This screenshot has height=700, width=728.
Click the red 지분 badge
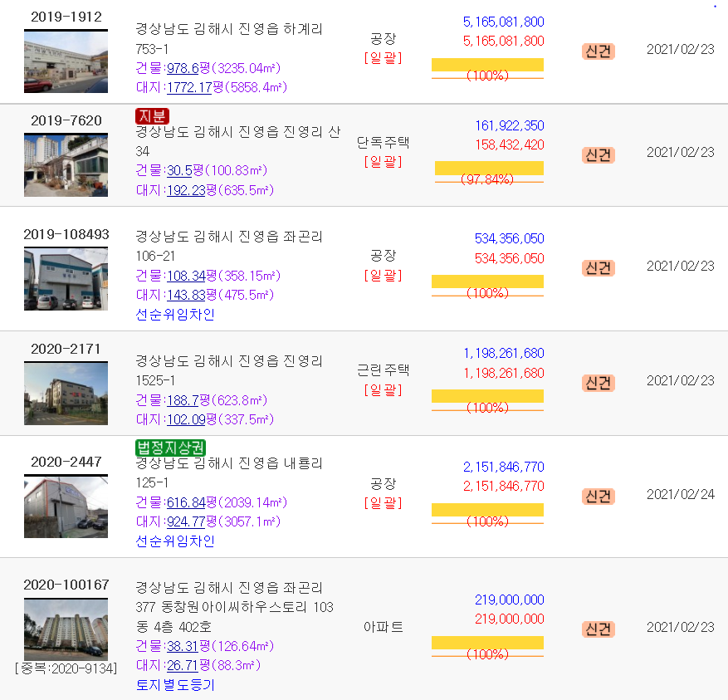pyautogui.click(x=152, y=116)
